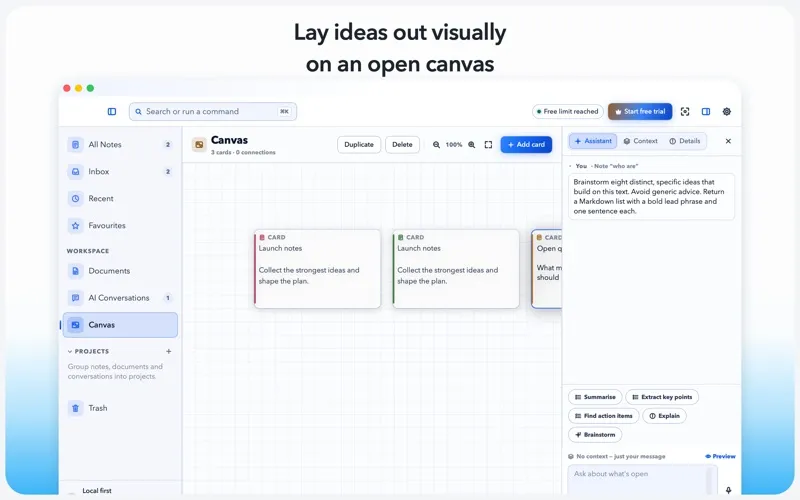
Task: Click the Ask about what's open field
Action: [642, 480]
